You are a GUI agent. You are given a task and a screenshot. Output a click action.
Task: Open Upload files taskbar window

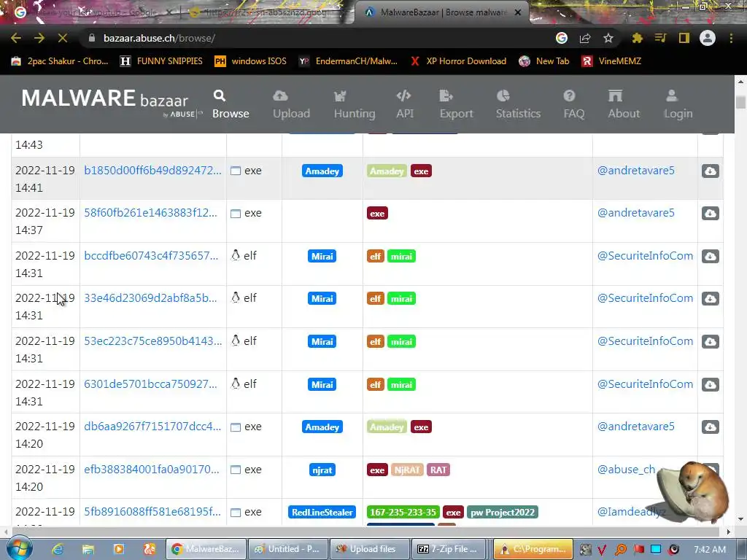[x=370, y=549]
